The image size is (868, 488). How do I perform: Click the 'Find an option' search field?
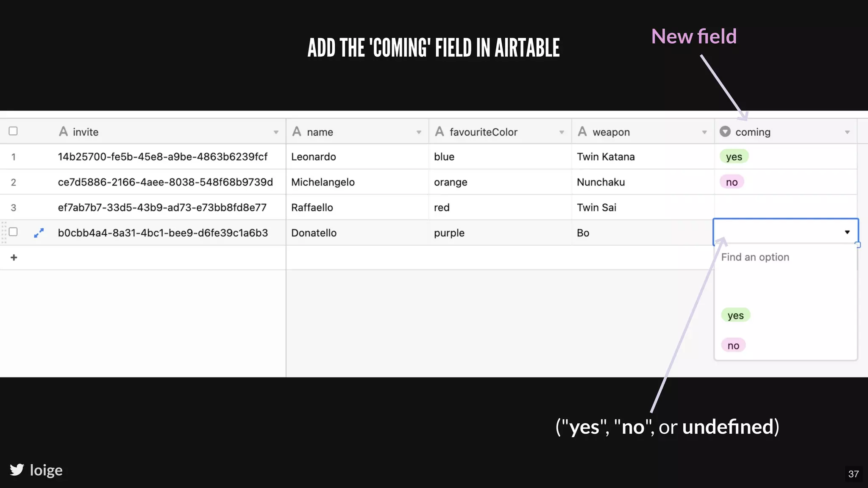point(785,257)
